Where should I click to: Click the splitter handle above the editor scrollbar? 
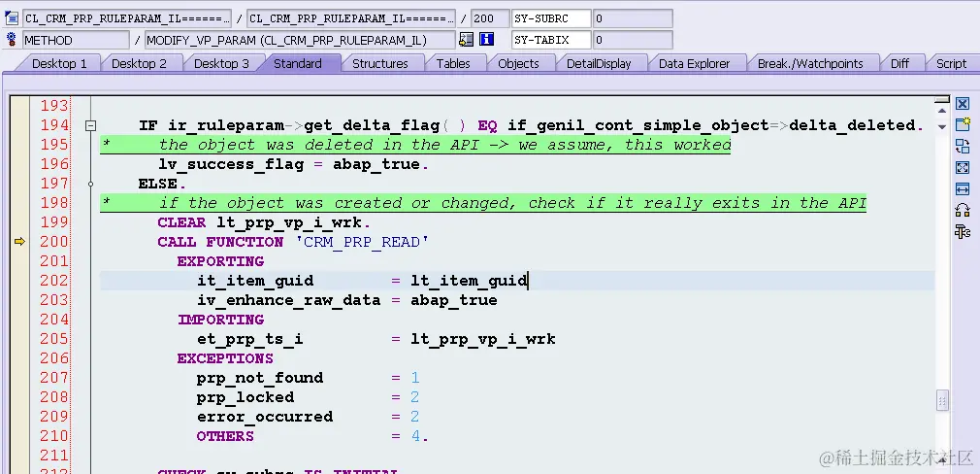tap(942, 99)
